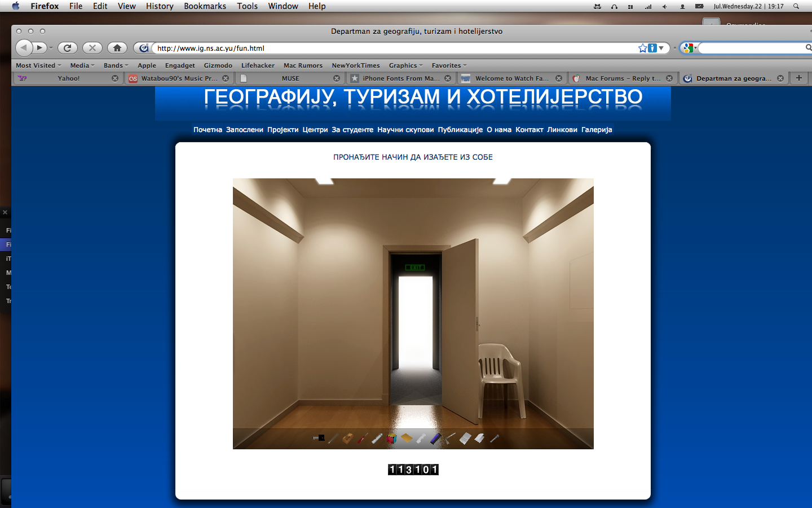The height and width of the screenshot is (508, 812).
Task: Switch to iPhone Fonts From Mac tab
Action: [x=400, y=78]
